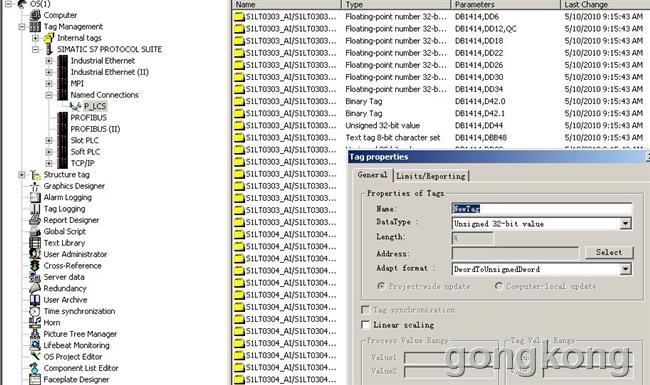Collapse the Tag Management node

pyautogui.click(x=22, y=27)
